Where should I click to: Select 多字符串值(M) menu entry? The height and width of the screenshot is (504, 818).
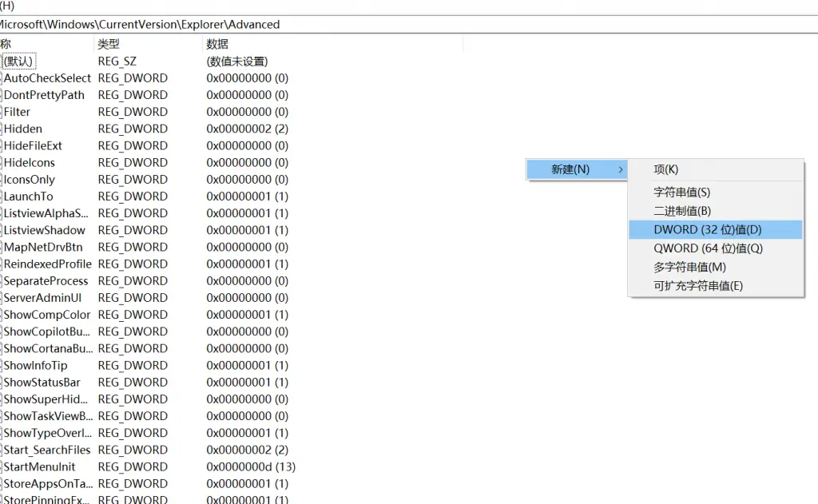tap(715, 267)
